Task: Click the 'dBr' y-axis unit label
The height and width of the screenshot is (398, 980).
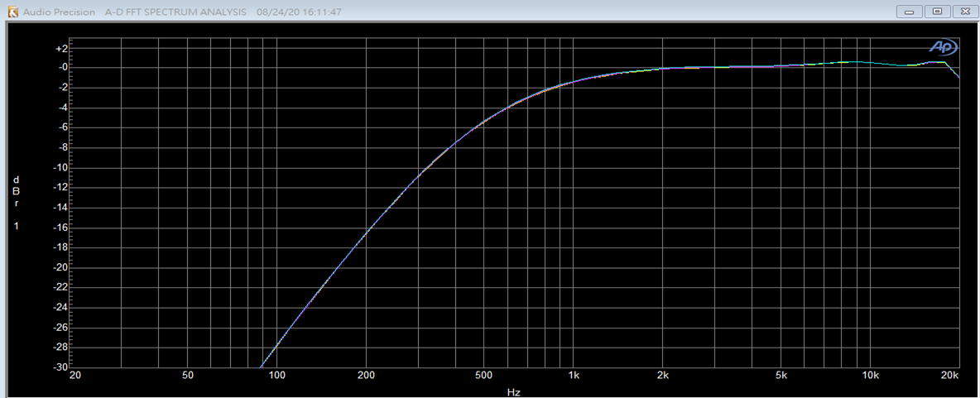Action: tap(16, 191)
